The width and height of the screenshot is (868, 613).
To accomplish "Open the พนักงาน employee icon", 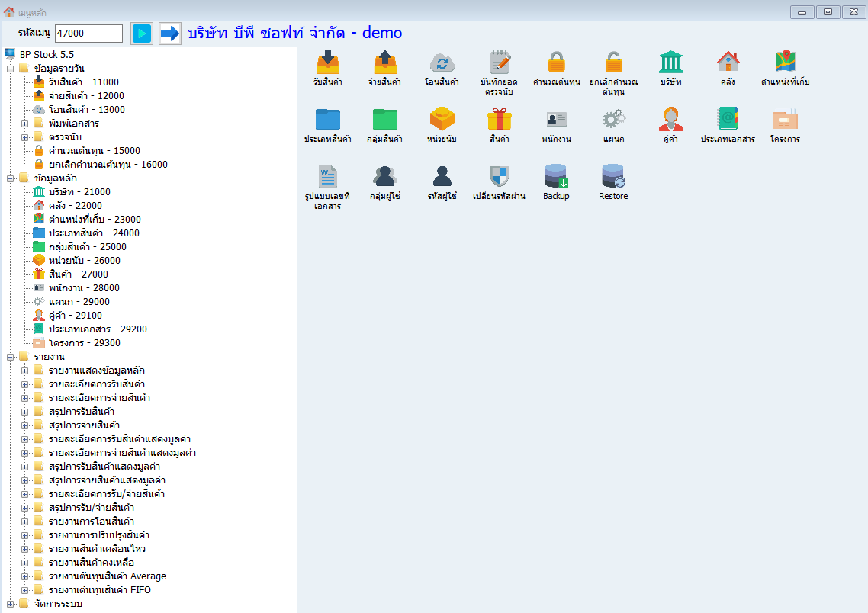I will click(556, 120).
